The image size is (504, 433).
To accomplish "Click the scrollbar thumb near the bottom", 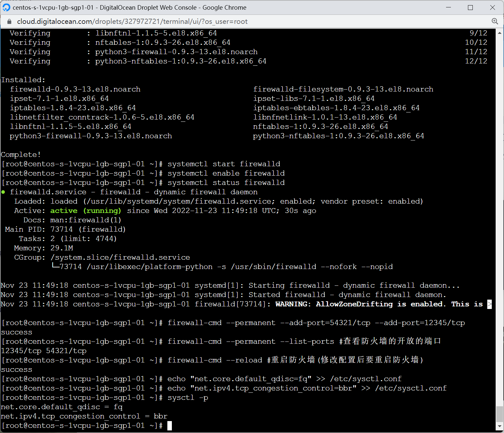I will [499, 413].
